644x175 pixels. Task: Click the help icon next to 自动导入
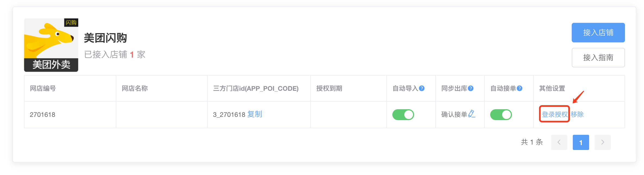click(422, 88)
